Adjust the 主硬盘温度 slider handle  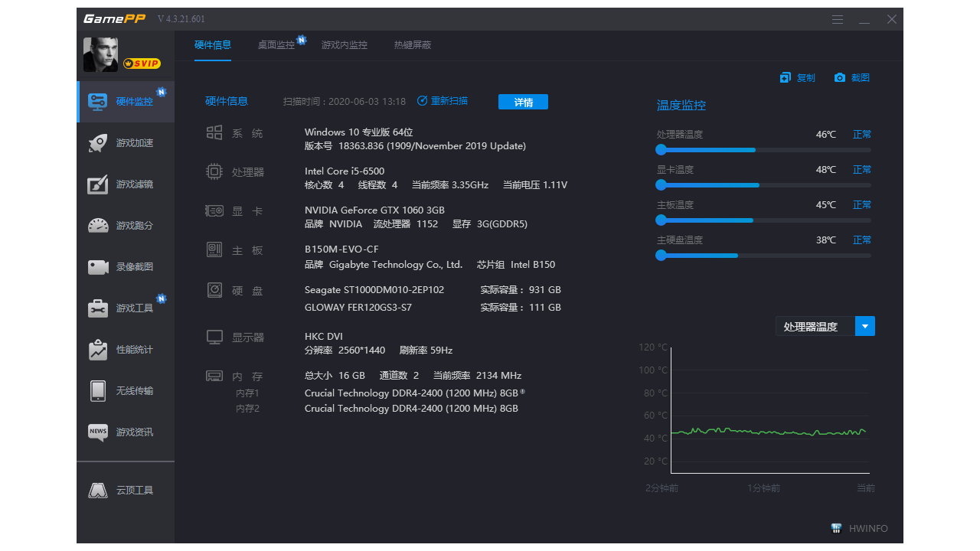pyautogui.click(x=661, y=256)
